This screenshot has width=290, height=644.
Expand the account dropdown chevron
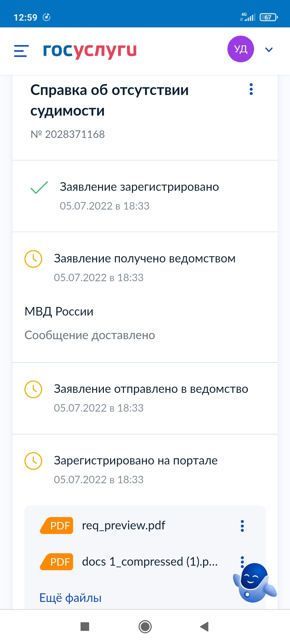tap(269, 50)
